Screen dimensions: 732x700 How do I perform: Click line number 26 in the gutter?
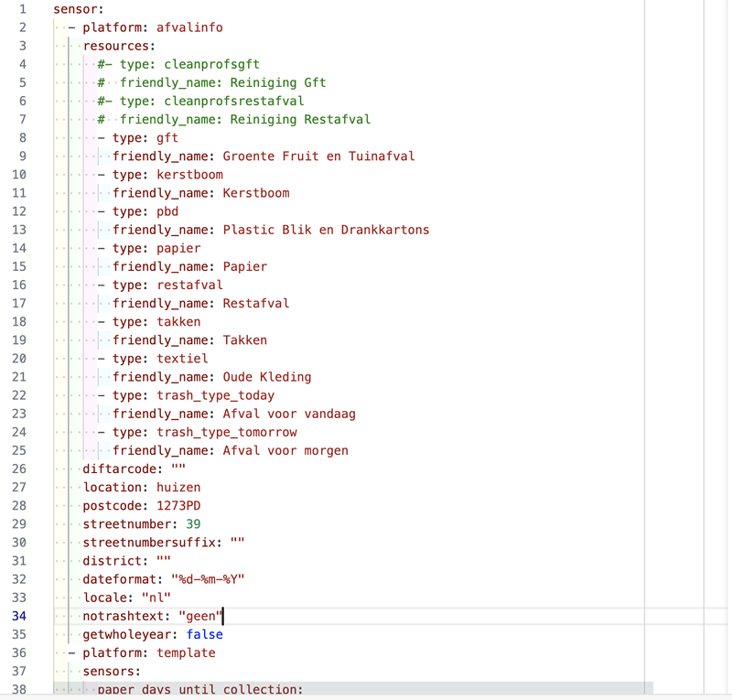(x=19, y=468)
